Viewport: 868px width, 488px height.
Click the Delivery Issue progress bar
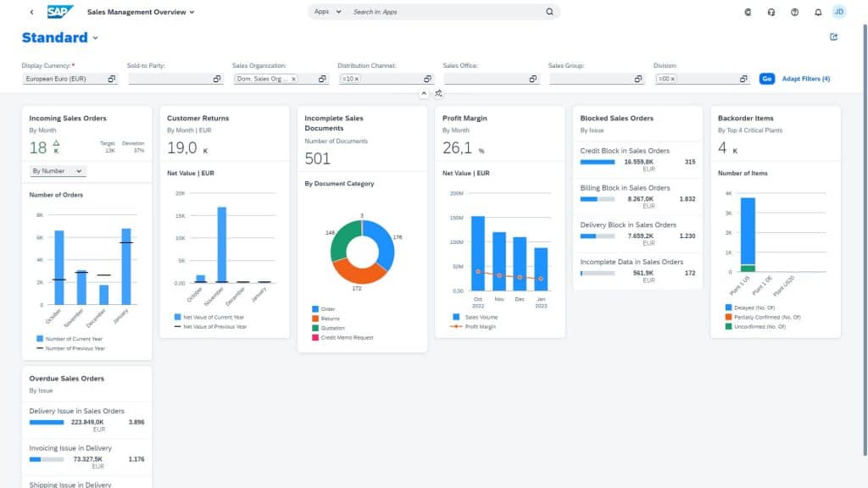(47, 422)
